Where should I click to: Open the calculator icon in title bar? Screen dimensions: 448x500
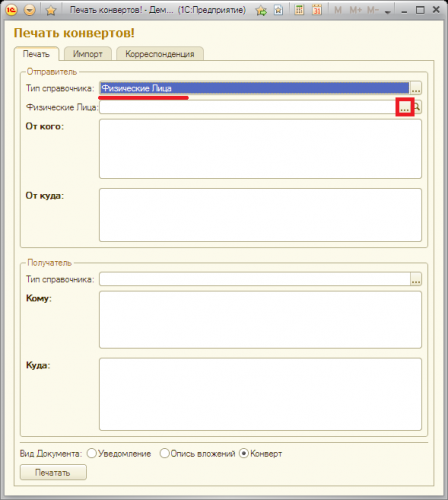click(299, 10)
